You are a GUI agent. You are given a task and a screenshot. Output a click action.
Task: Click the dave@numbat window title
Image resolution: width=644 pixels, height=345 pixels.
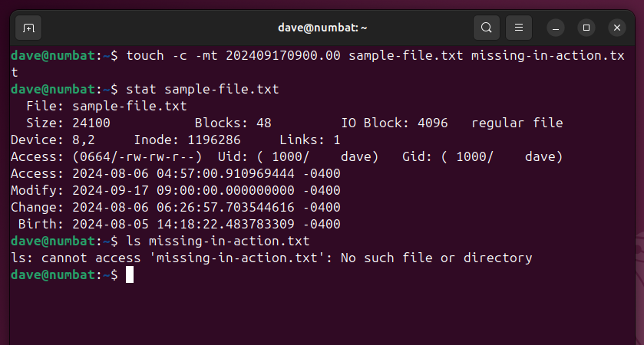tap(322, 28)
